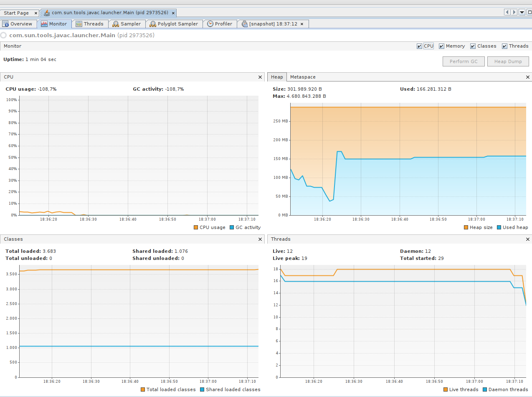
Task: Close the Classes chart panel
Action: (x=260, y=239)
